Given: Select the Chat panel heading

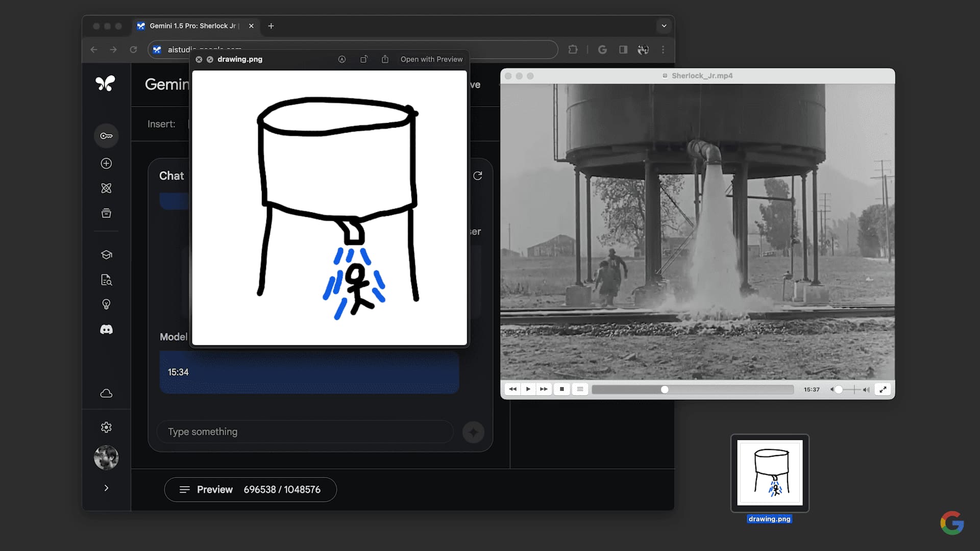Looking at the screenshot, I should click(171, 176).
